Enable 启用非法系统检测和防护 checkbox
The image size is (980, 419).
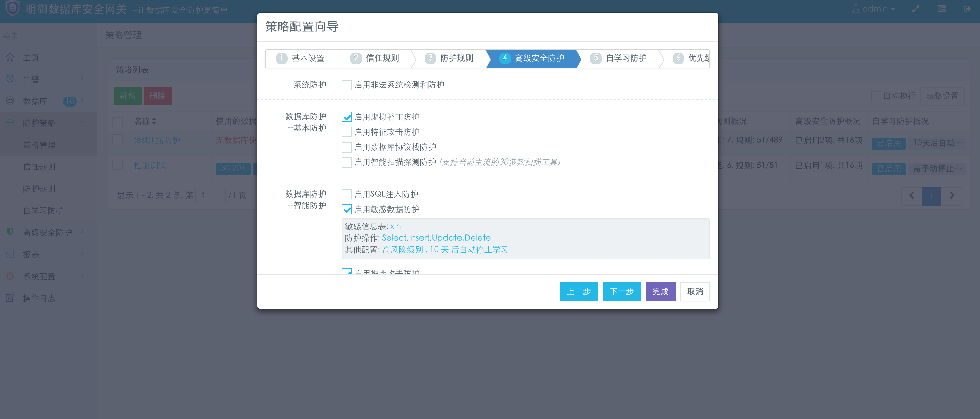(347, 85)
